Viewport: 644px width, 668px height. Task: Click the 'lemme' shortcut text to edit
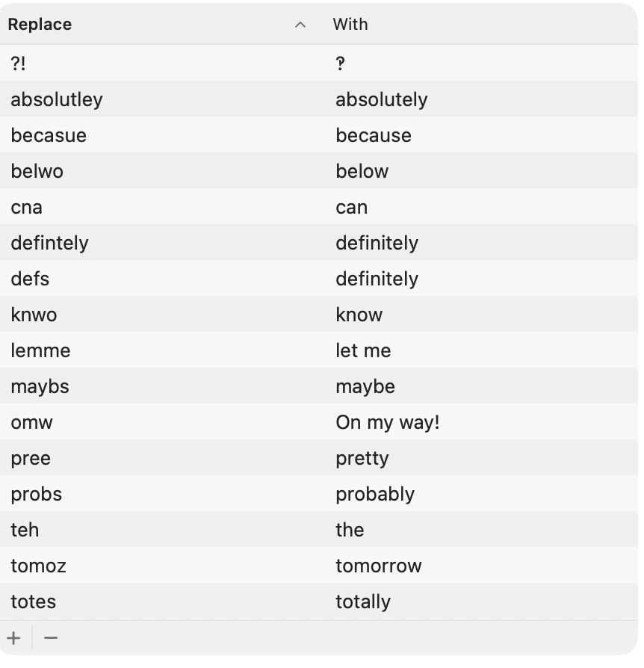[x=40, y=350]
